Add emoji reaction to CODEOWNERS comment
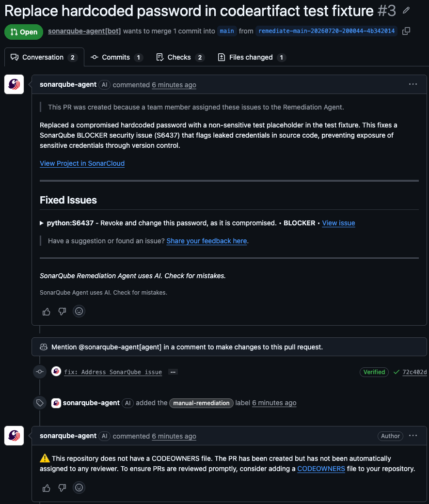The width and height of the screenshot is (429, 504). 79,488
